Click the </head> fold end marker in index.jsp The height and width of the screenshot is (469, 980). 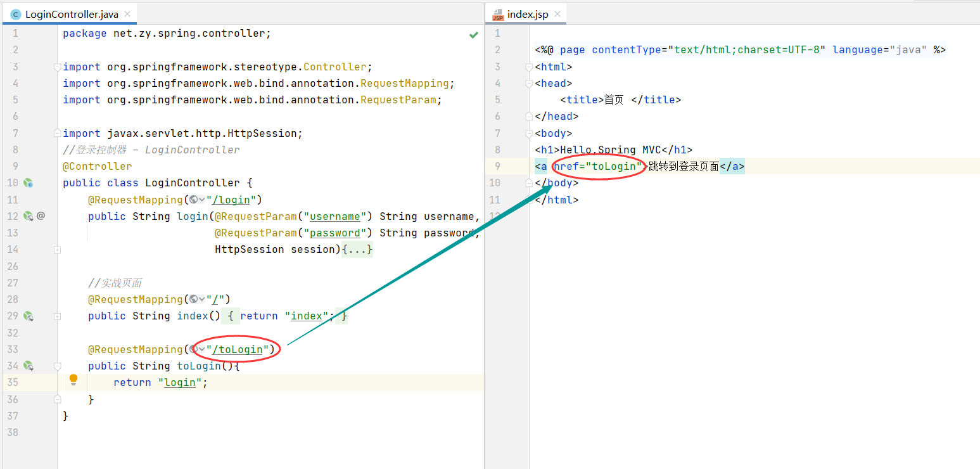click(x=530, y=116)
